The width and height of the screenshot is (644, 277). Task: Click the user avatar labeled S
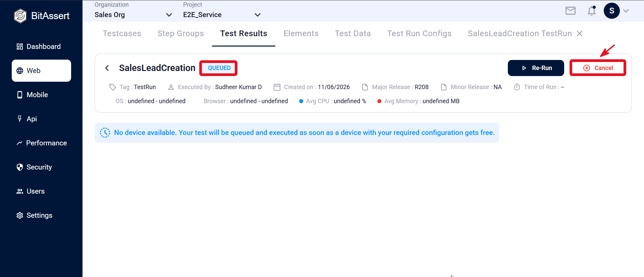[x=611, y=11]
